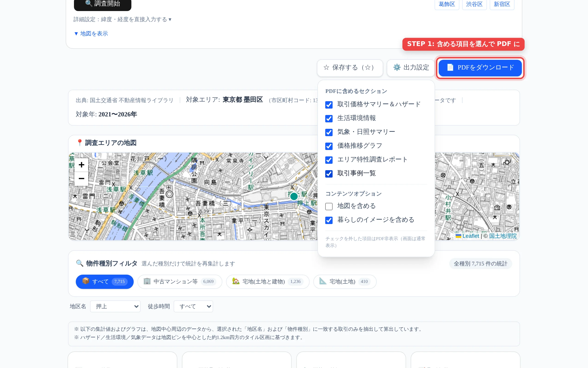Disable 暮らしのイメージを含める option

click(329, 220)
